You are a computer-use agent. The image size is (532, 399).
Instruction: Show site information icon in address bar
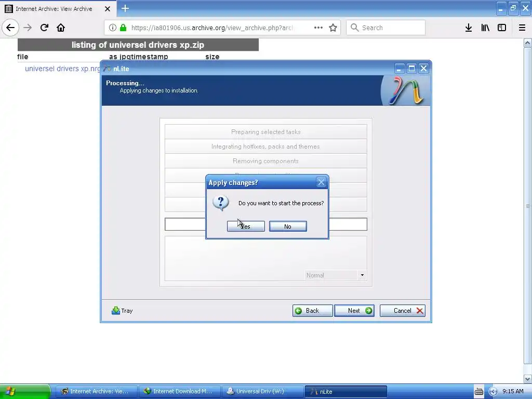(113, 28)
